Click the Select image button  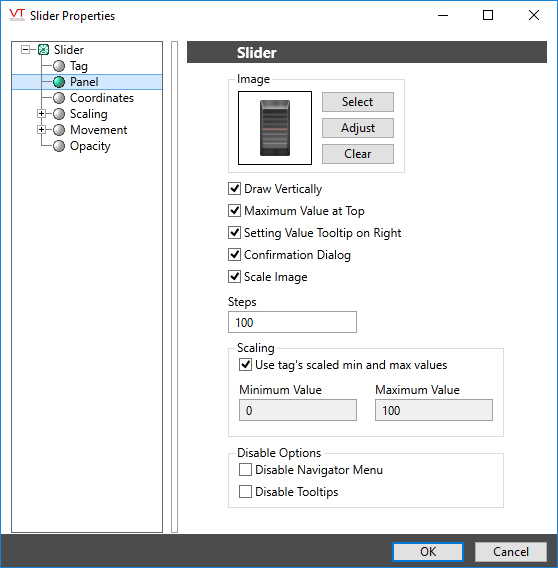pyautogui.click(x=358, y=102)
